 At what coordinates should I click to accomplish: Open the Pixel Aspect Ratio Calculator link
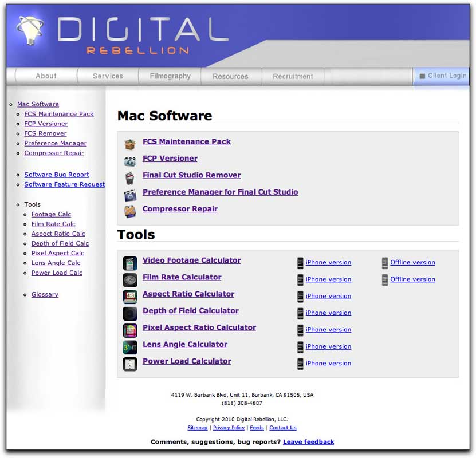tap(199, 327)
